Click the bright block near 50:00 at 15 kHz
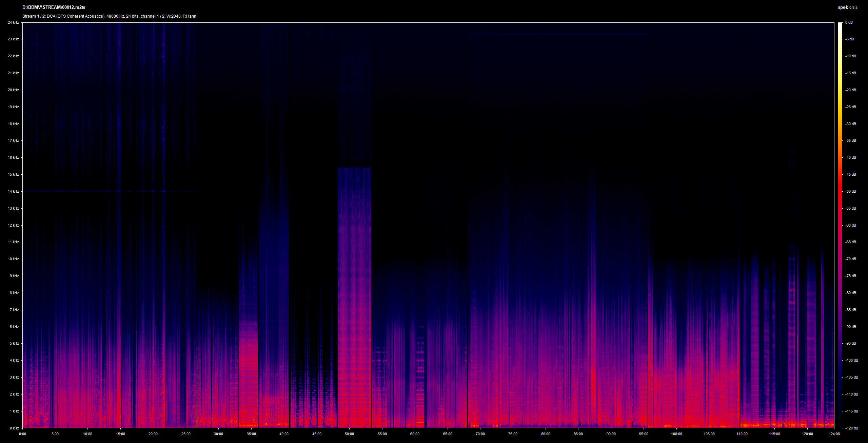This screenshot has height=443, width=868. coord(354,297)
